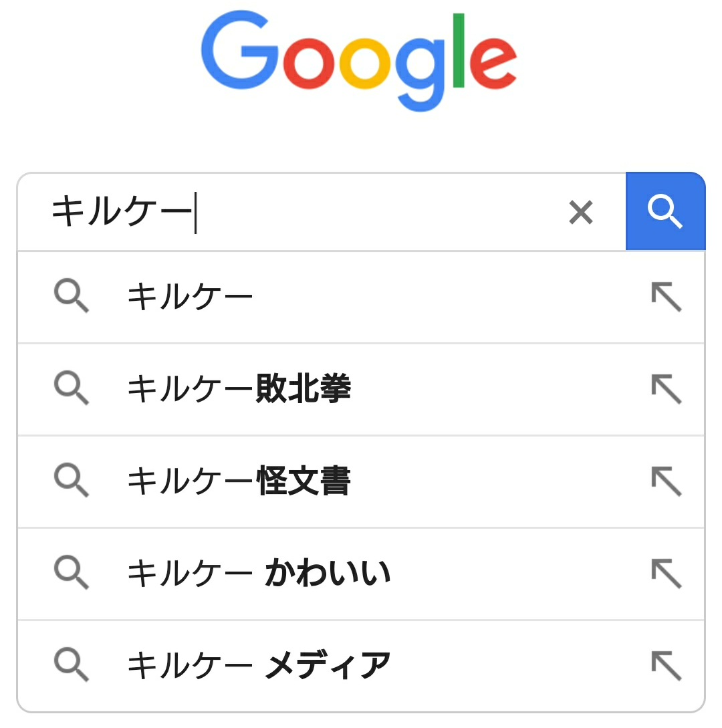Click the magnifier icon beside キルケー suggestion

click(x=71, y=297)
